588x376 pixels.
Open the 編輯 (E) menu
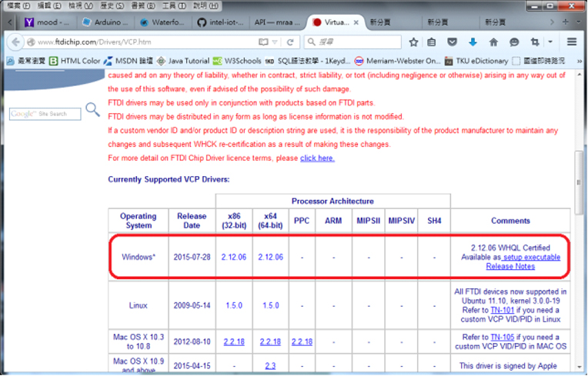click(x=49, y=5)
